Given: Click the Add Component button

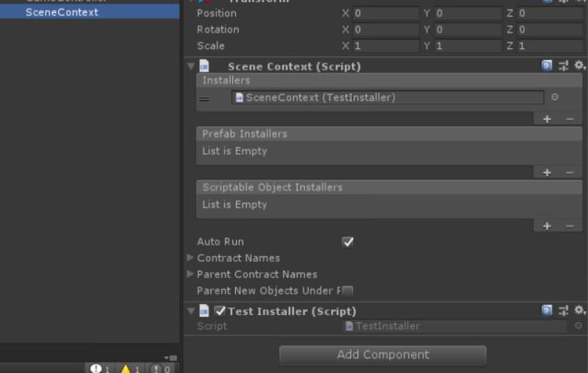Looking at the screenshot, I should 383,355.
